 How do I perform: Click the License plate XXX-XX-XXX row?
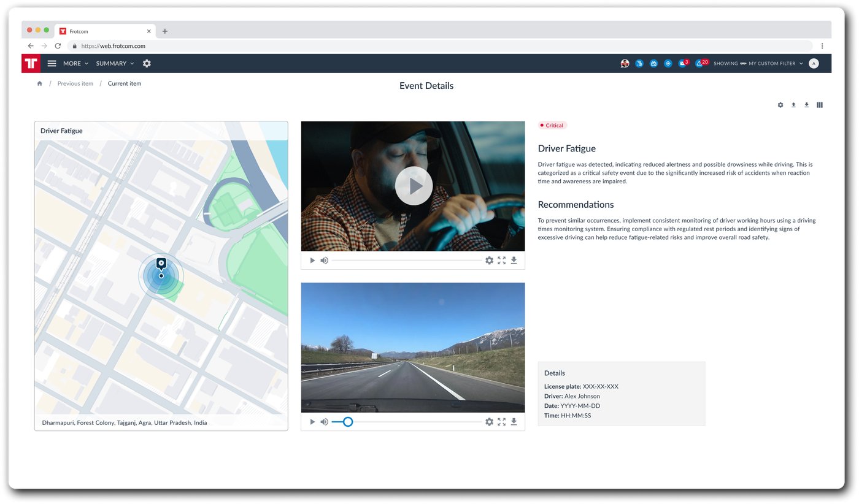581,387
